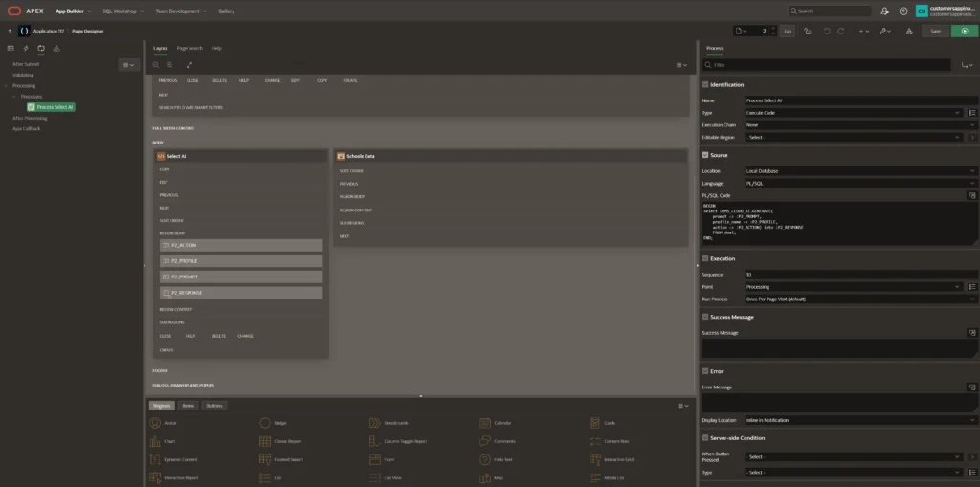Open the Help question mark icon
The height and width of the screenshot is (487, 980).
902,11
